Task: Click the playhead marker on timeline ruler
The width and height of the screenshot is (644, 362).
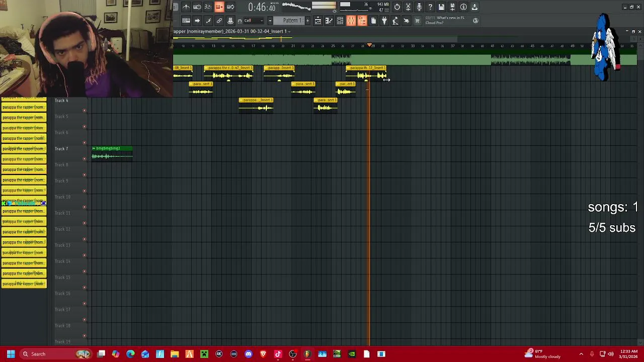Action: pyautogui.click(x=370, y=45)
